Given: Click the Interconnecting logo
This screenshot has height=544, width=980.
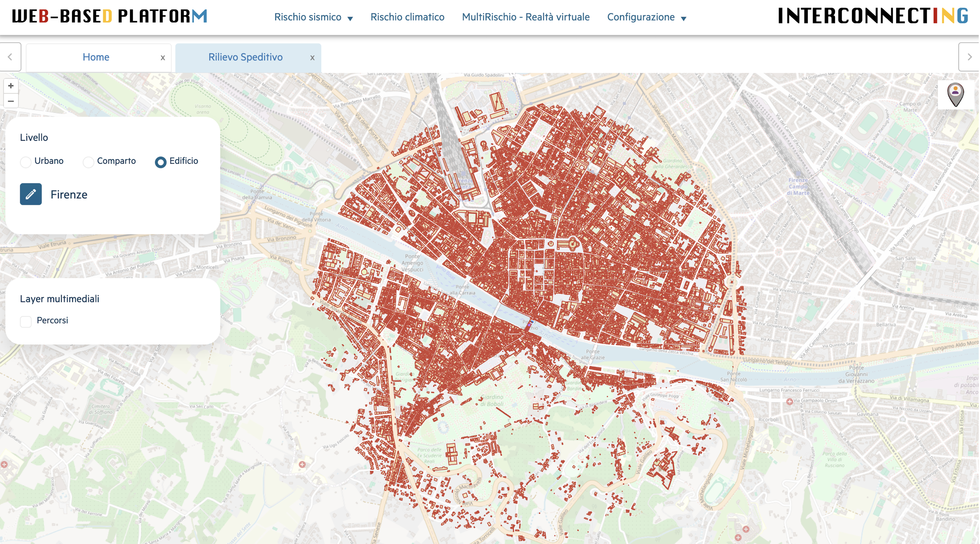Looking at the screenshot, I should [873, 16].
